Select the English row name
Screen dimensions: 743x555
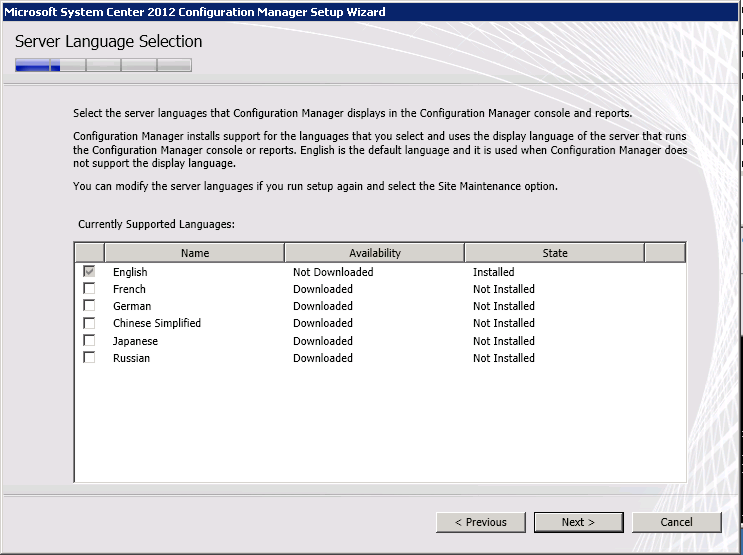[x=130, y=272]
